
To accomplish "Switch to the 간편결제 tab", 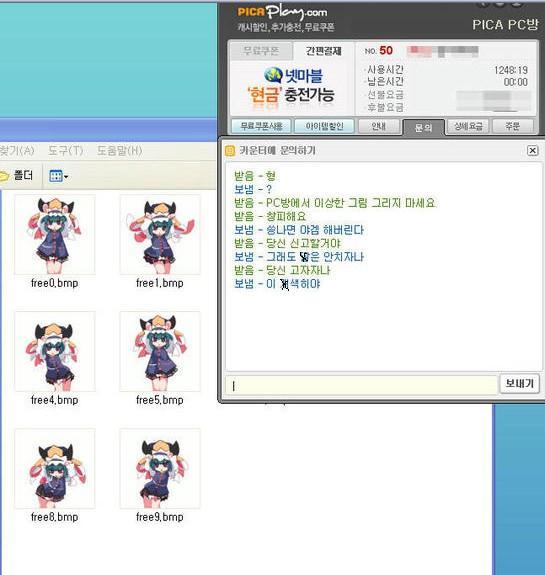I will (x=324, y=51).
